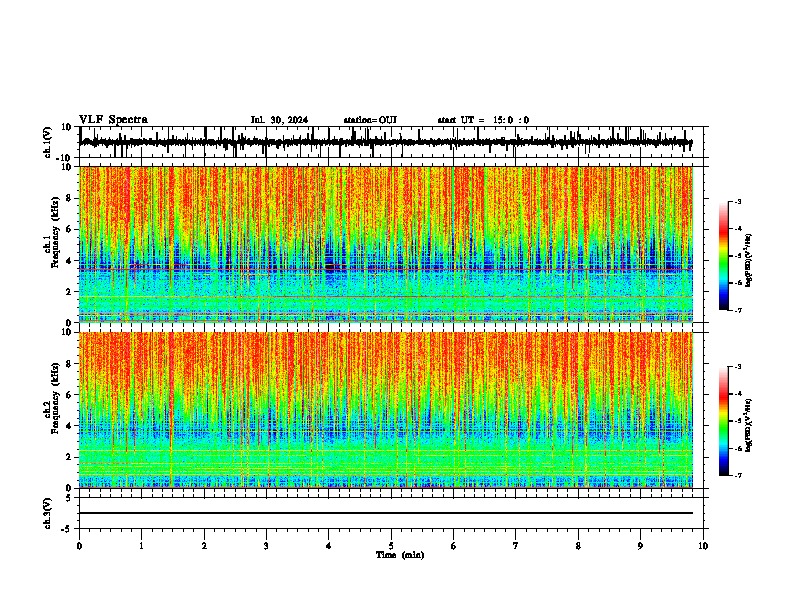Click the time axis tick label "1"

141,546
